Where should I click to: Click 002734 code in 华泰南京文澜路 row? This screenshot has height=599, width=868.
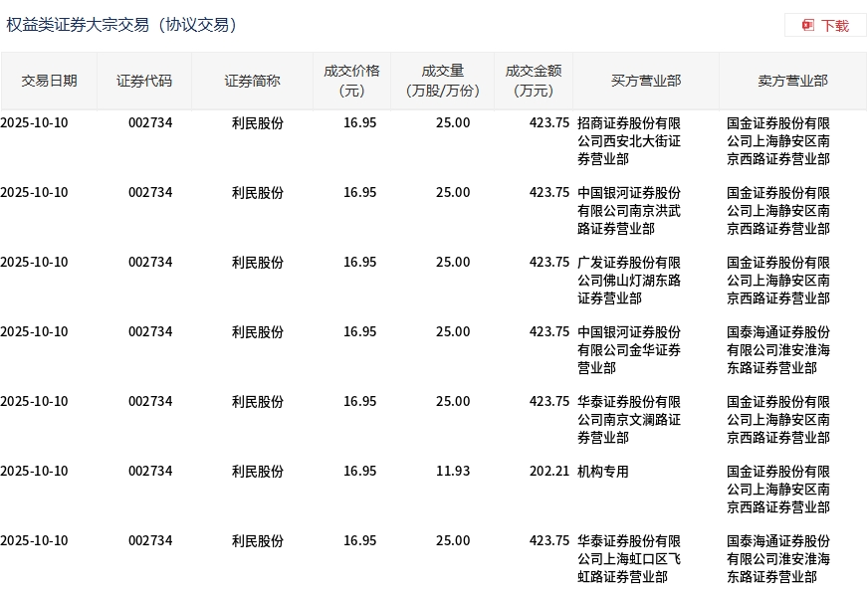pyautogui.click(x=150, y=401)
